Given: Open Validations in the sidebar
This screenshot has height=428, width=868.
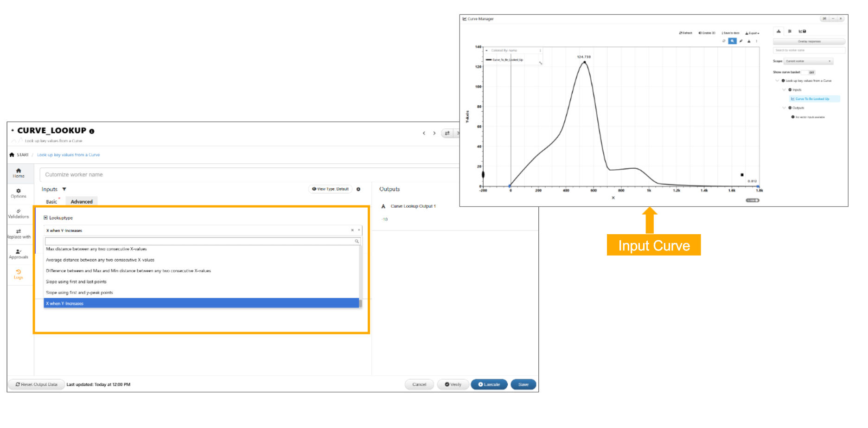Looking at the screenshot, I should [x=19, y=214].
